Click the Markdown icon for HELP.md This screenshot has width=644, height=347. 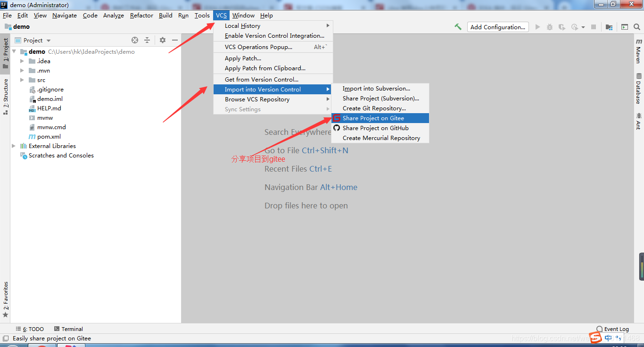(x=32, y=108)
